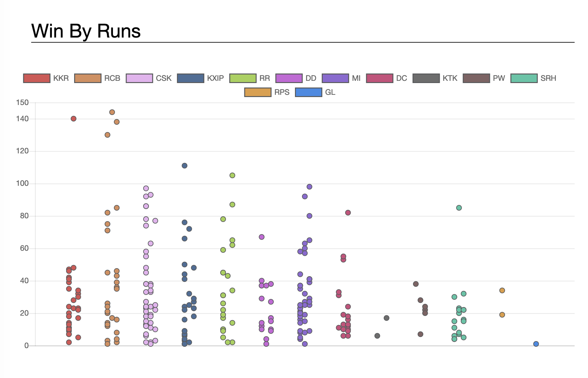Screen dimensions: 588x378
Task: Select the single GL data point
Action: [x=536, y=344]
